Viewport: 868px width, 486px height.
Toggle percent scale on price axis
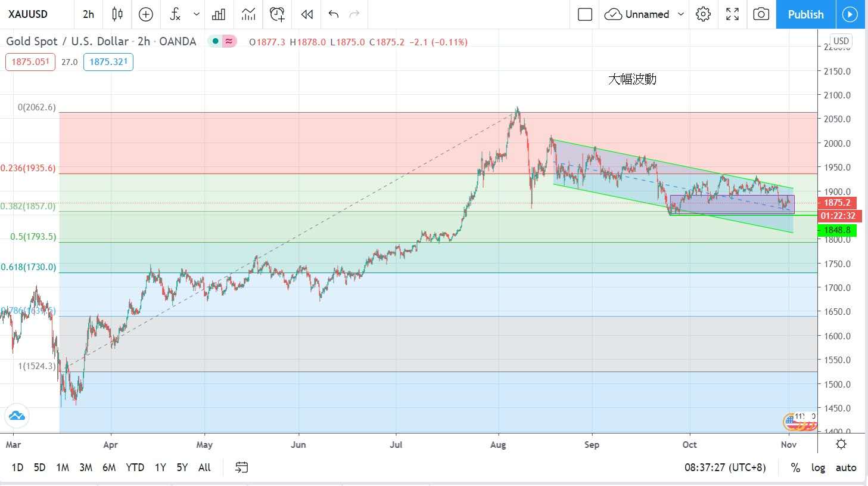[795, 468]
